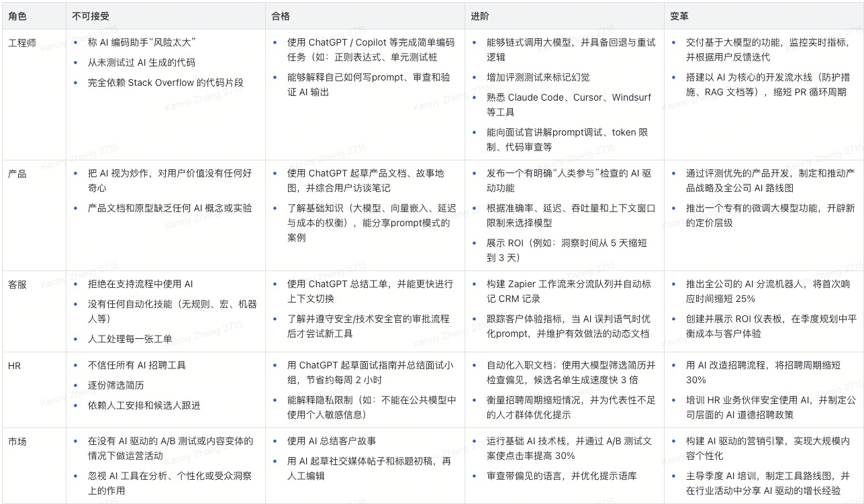Click text 依赖人工安排和候选人跟进
This screenshot has height=504, width=864.
tap(144, 405)
